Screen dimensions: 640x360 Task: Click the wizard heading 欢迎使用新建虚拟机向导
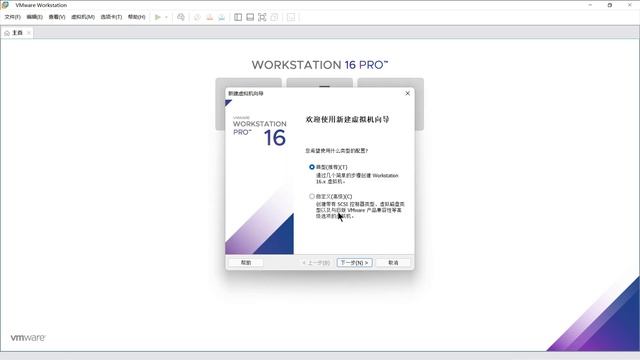click(x=347, y=120)
